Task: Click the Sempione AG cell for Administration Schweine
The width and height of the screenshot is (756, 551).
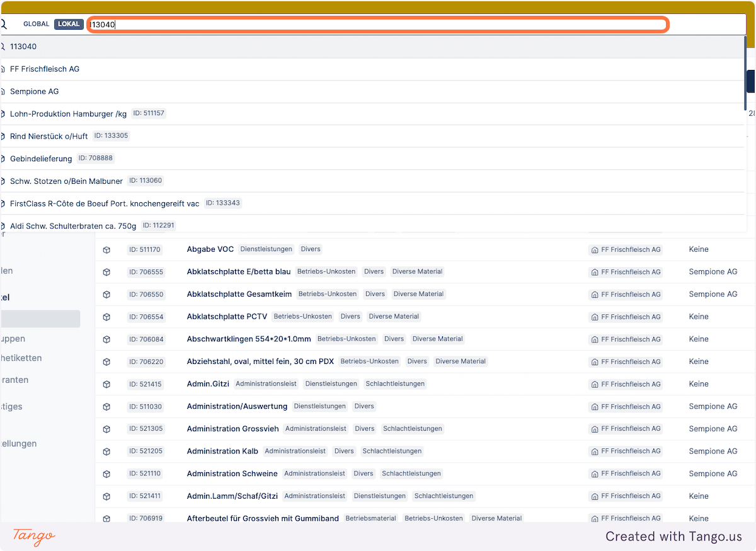Action: [713, 474]
